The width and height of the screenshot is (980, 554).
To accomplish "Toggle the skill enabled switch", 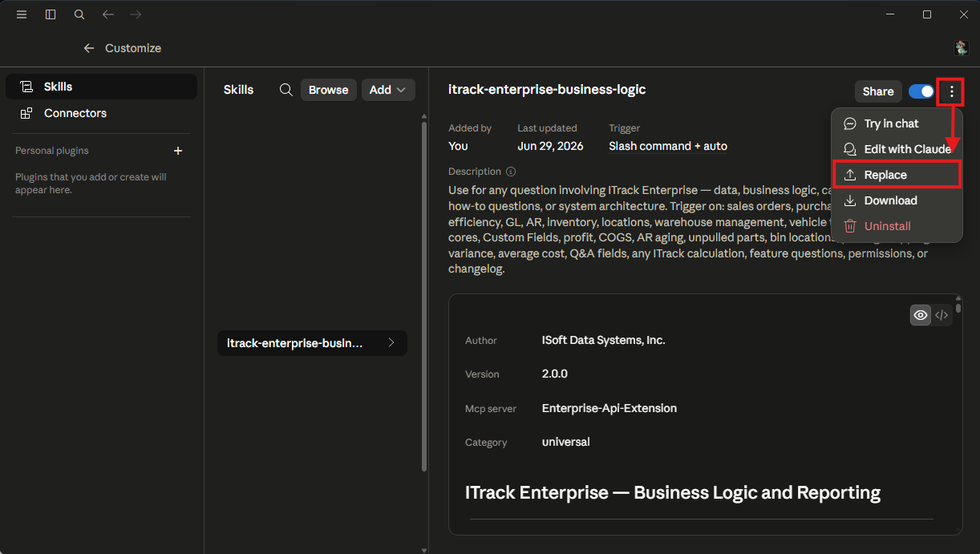I will click(x=921, y=91).
